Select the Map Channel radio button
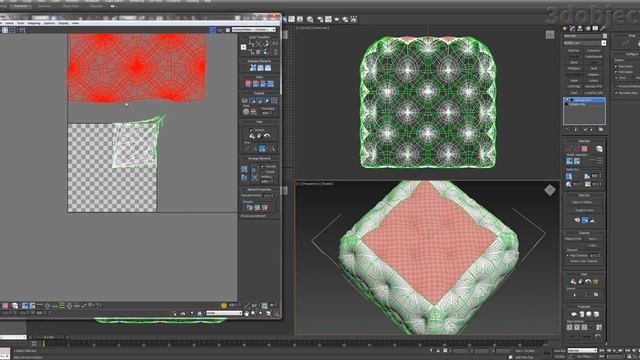 [x=567, y=256]
